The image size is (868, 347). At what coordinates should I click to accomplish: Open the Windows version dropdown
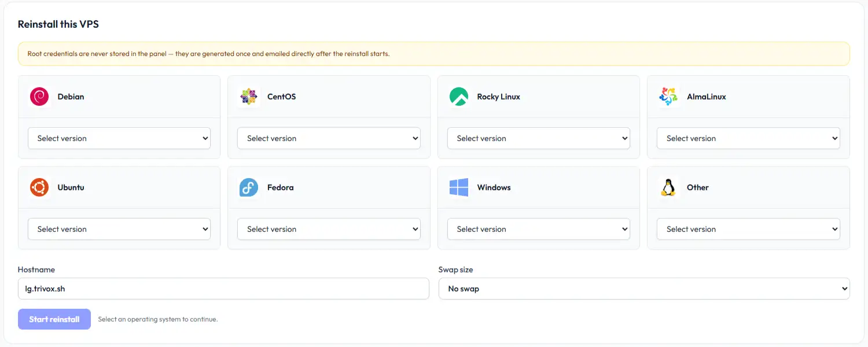pos(539,229)
